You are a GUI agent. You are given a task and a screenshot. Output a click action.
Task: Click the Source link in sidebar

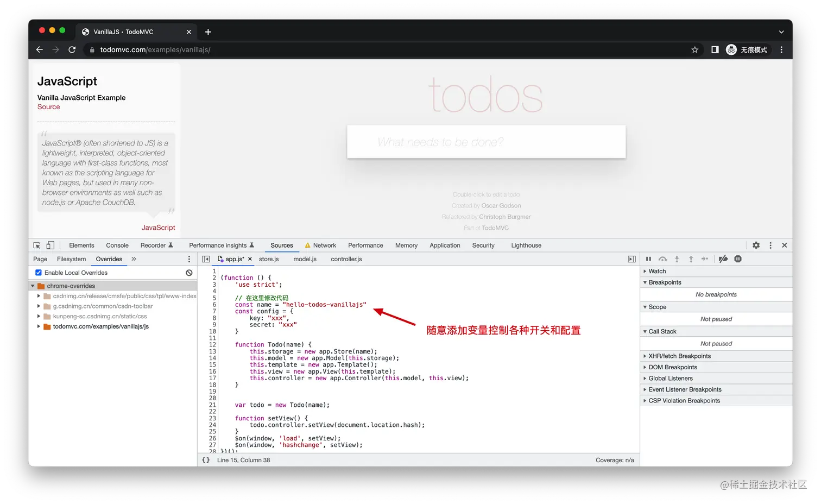coord(48,107)
